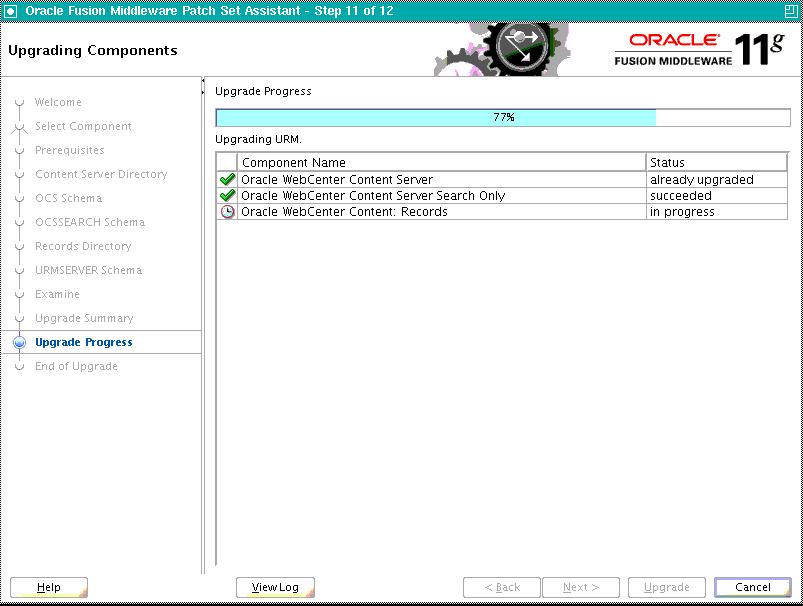
Task: Go to Upgrade Summary step
Action: [x=84, y=319]
